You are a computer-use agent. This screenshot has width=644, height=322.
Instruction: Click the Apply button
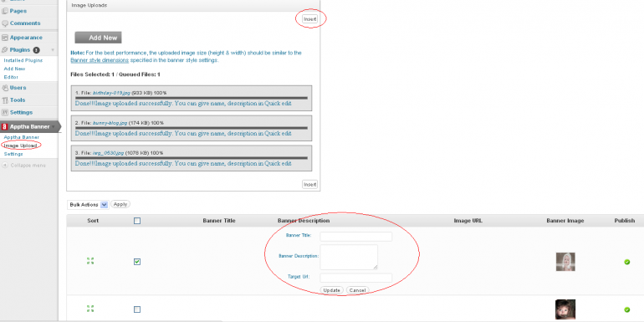point(120,204)
